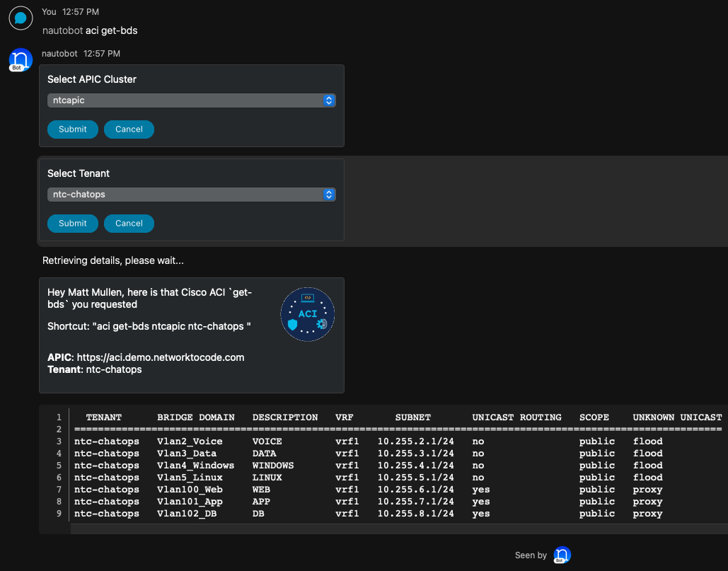
Task: Click the WINDOWS description cell
Action: (273, 466)
